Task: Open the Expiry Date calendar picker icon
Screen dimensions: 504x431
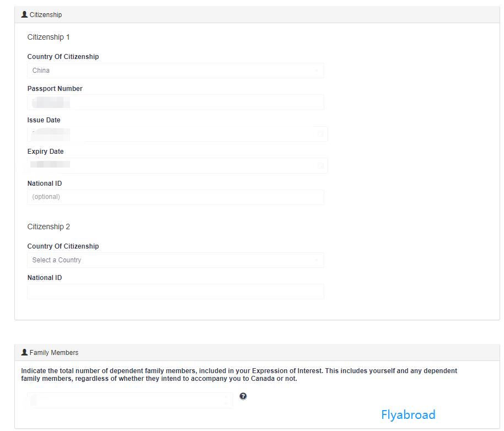Action: coord(320,165)
